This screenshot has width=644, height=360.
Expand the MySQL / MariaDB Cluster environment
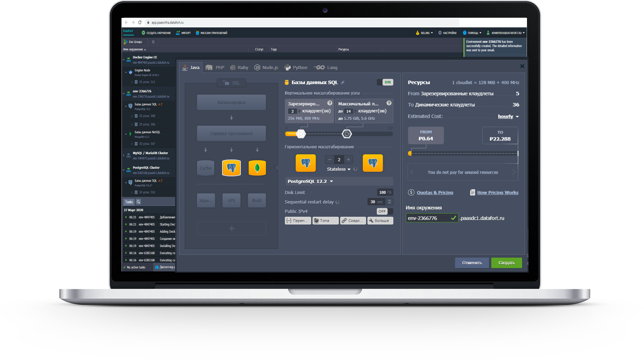pyautogui.click(x=124, y=155)
